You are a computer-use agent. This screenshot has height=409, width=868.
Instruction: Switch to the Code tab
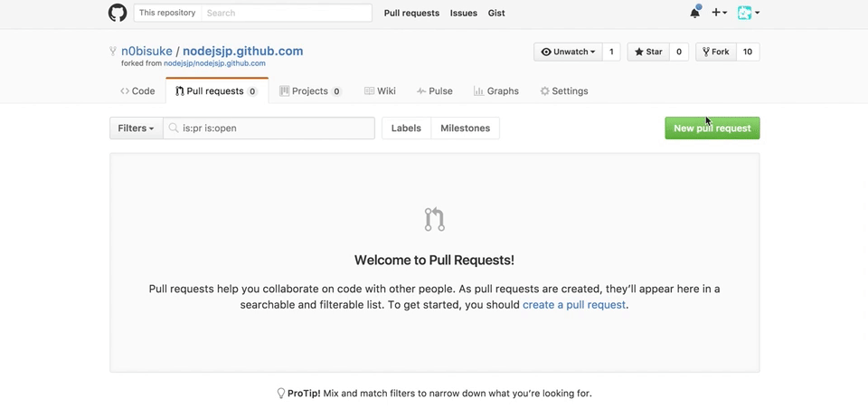pos(137,90)
